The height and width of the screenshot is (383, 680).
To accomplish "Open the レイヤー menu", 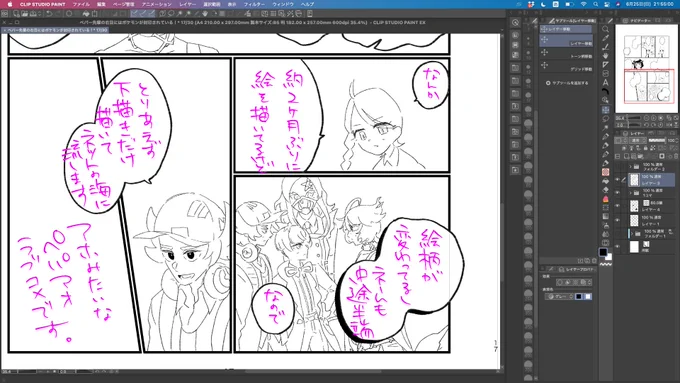I will pyautogui.click(x=187, y=4).
